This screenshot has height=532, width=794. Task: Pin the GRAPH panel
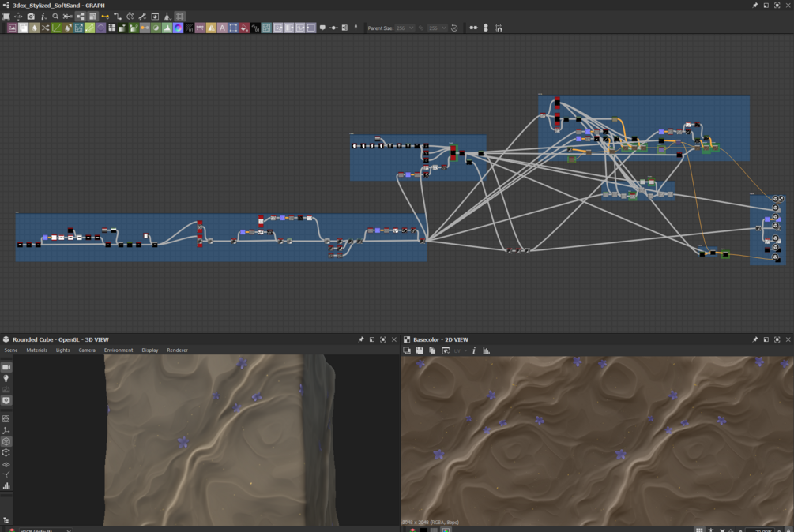[x=755, y=5]
